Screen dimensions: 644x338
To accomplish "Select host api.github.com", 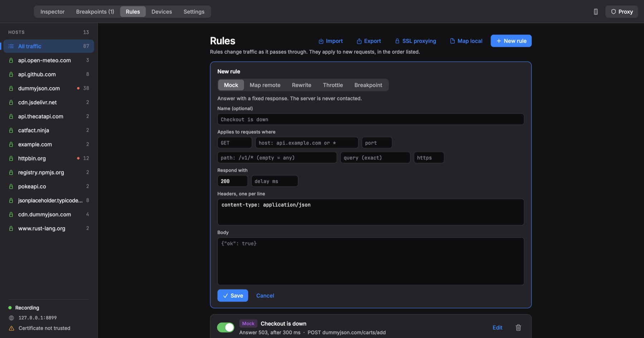I will [49, 74].
